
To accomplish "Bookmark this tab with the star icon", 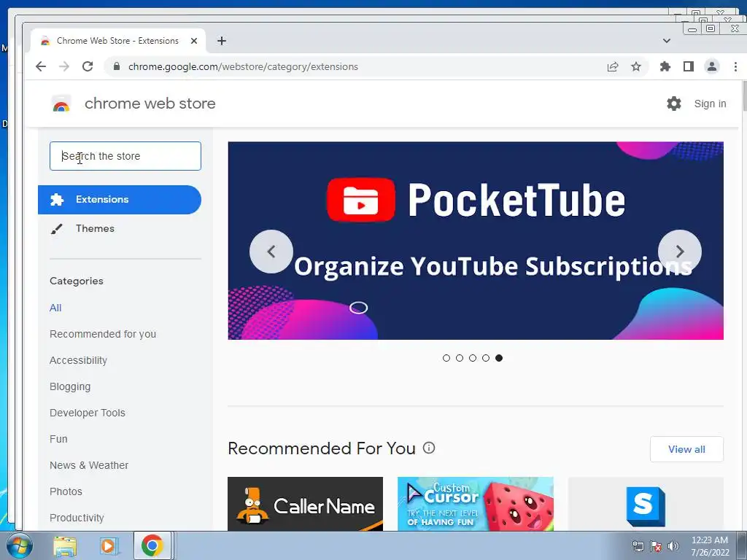I will pyautogui.click(x=636, y=66).
